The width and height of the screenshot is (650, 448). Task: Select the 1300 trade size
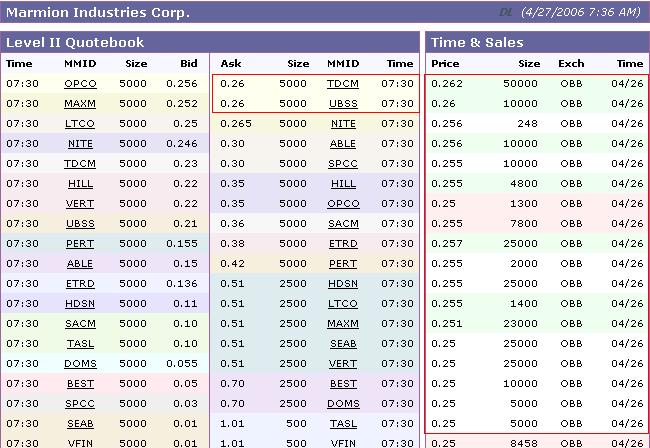coord(524,204)
